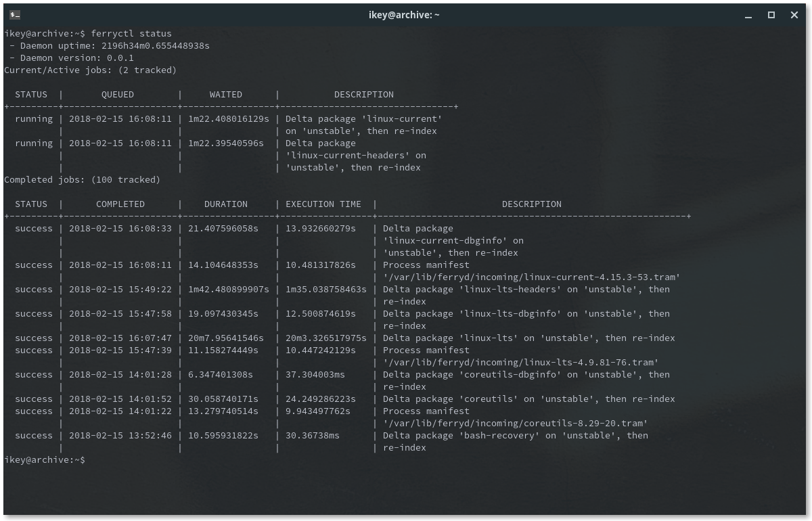Minimize the ikey@archive terminal window

click(x=748, y=15)
